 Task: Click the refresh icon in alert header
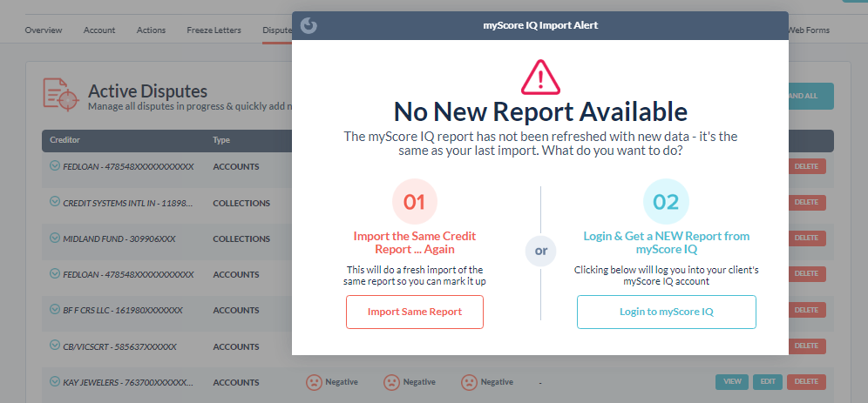309,25
